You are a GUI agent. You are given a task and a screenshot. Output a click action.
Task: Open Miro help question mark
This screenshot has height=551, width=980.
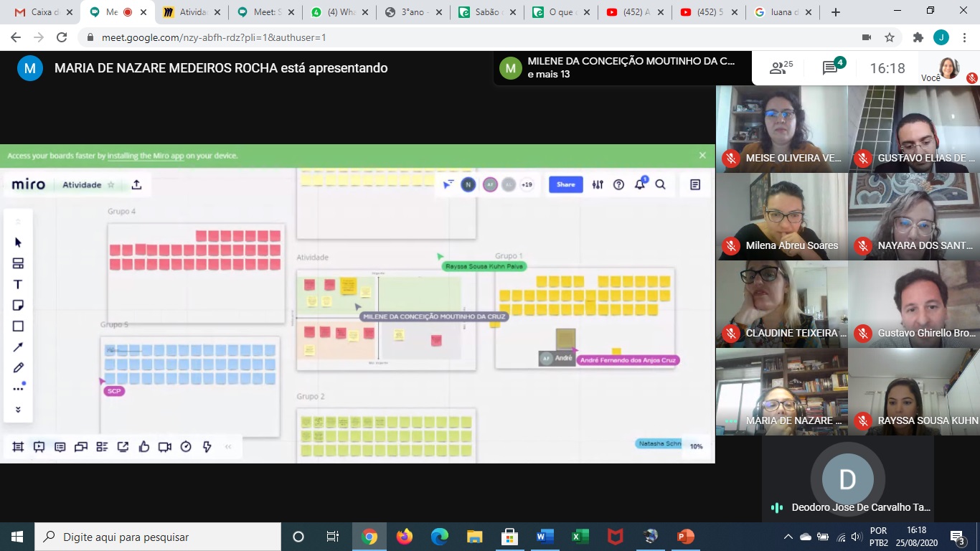618,184
